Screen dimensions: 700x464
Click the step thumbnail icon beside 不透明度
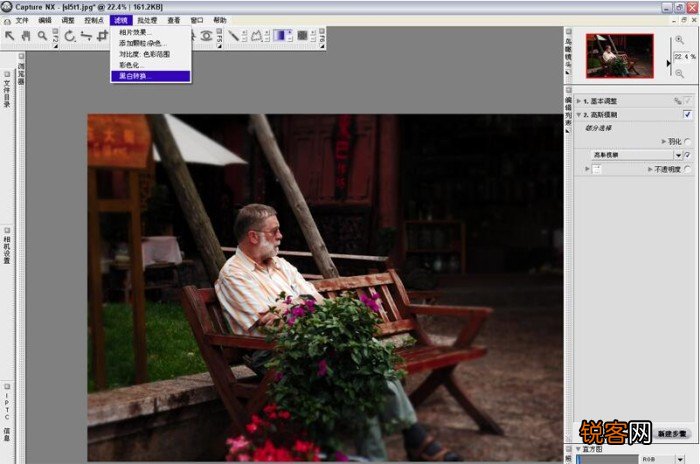click(x=597, y=169)
